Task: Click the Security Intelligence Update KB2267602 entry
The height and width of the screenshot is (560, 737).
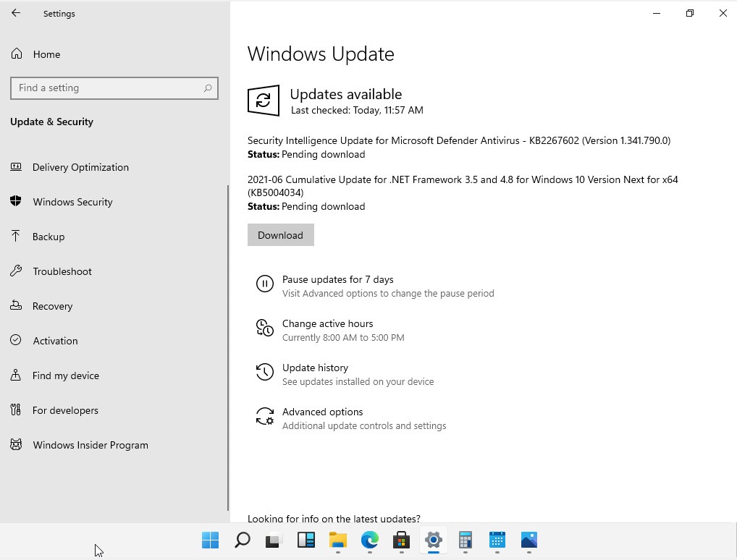Action: coord(459,140)
